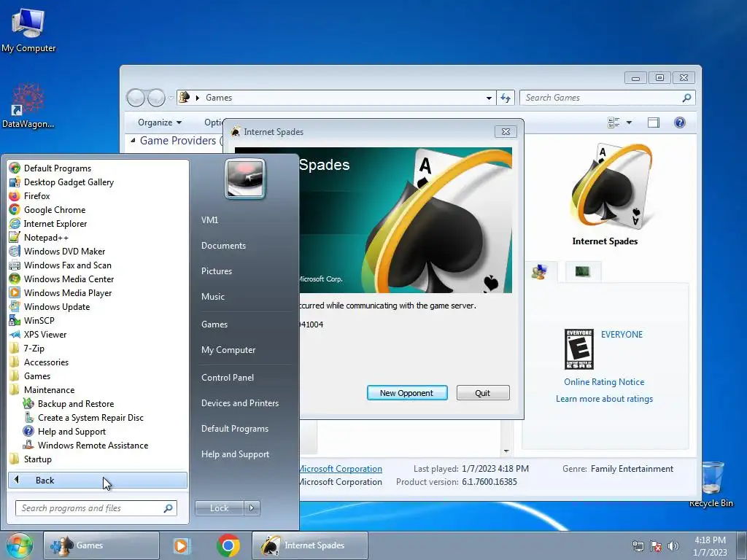747x560 pixels.
Task: Click the help icon in the Games window
Action: 679,122
